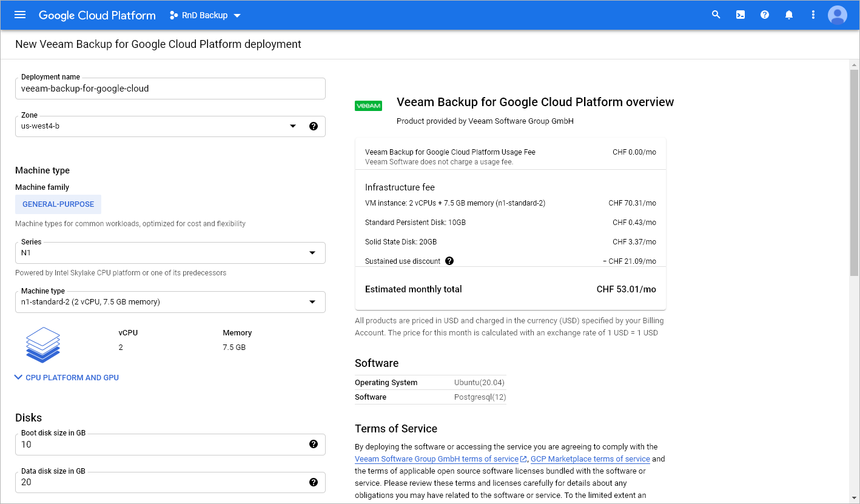Open the Series N1 dropdown

click(170, 252)
